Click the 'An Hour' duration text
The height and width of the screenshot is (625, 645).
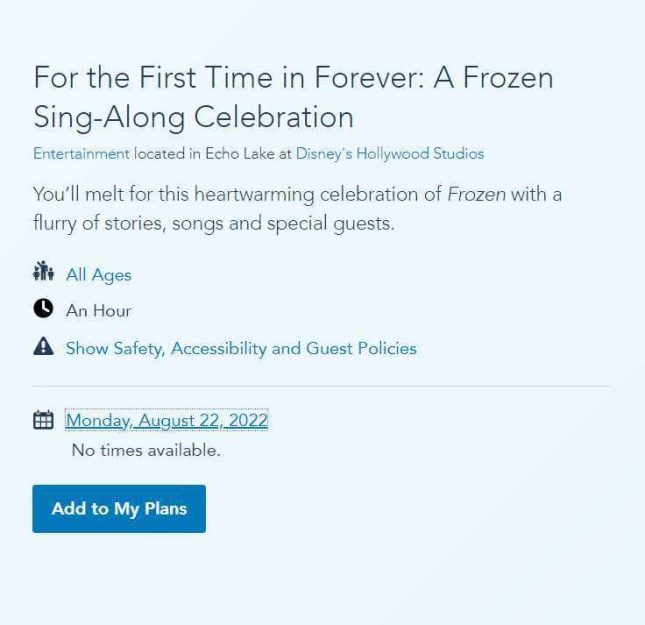click(98, 311)
